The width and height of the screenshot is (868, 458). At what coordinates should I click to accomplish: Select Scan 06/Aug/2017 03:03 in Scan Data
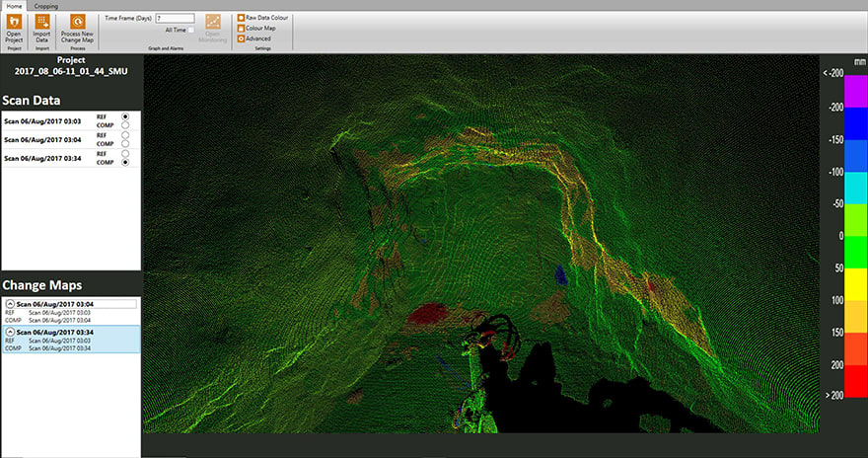[x=43, y=121]
